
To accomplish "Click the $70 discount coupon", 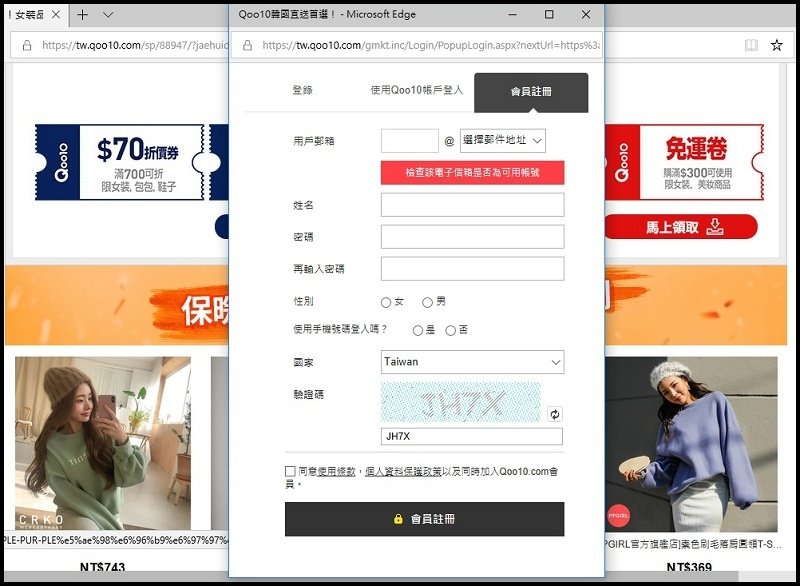I will click(119, 162).
